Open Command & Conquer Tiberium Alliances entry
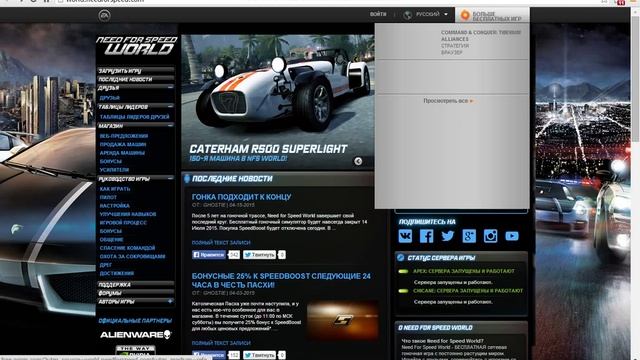Screen dimensions: 640x360 pyautogui.click(x=481, y=36)
